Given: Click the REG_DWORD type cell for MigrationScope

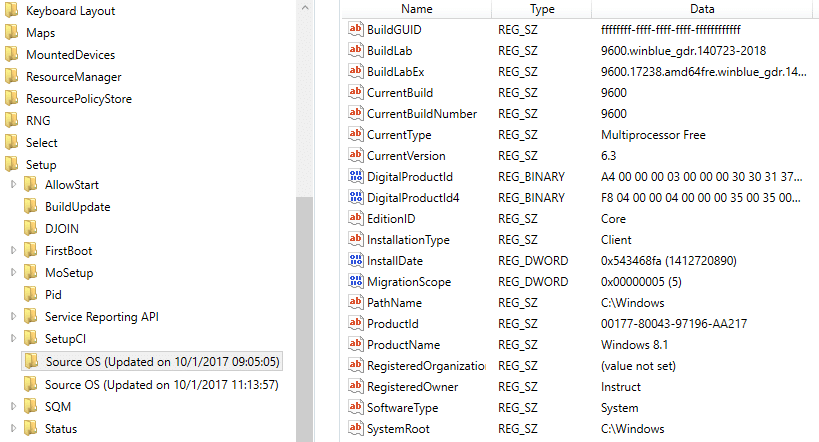Looking at the screenshot, I should [533, 282].
